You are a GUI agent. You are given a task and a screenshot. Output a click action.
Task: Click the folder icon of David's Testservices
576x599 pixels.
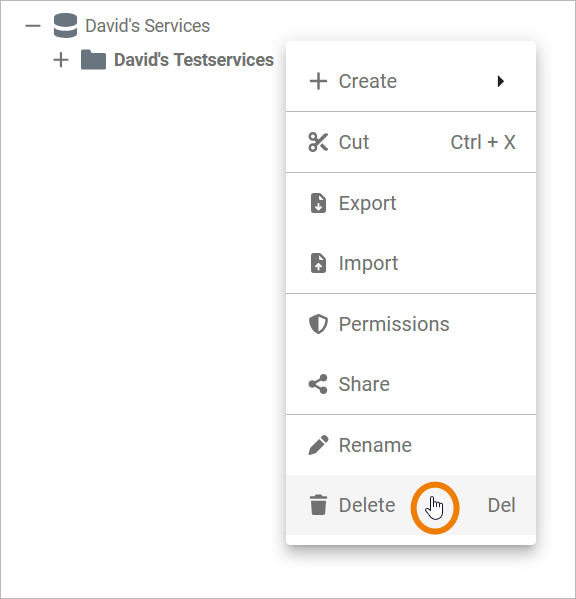[x=93, y=60]
